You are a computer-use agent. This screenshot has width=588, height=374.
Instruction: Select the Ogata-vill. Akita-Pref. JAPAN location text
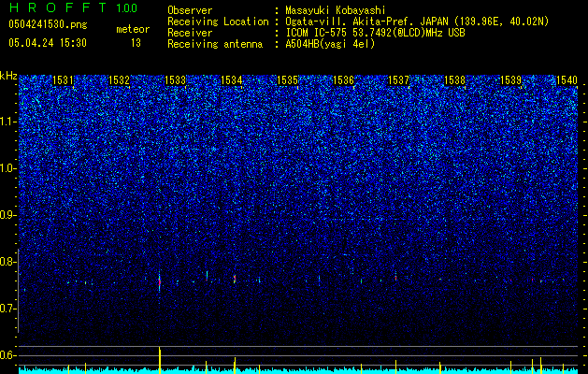[417, 22]
